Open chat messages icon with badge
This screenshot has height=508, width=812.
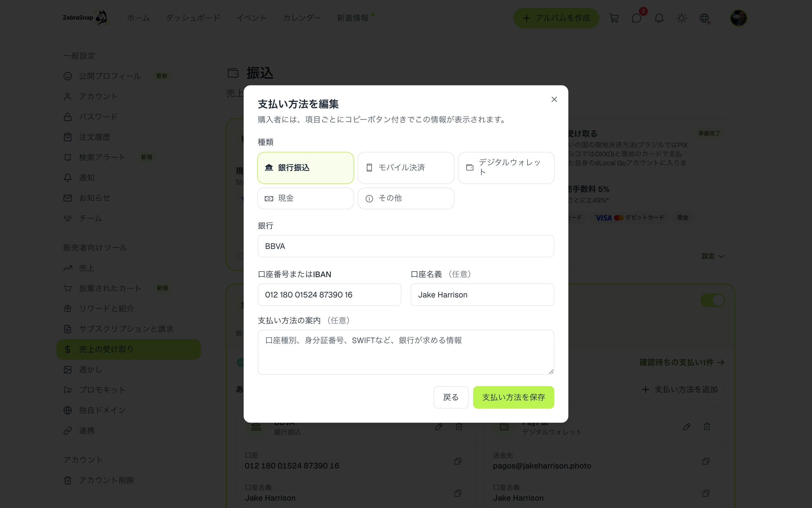click(637, 18)
